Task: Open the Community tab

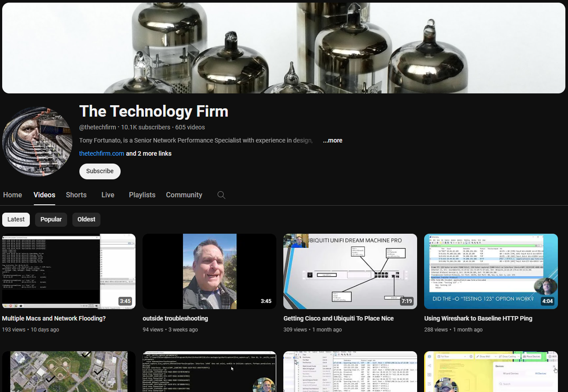Action: (184, 195)
